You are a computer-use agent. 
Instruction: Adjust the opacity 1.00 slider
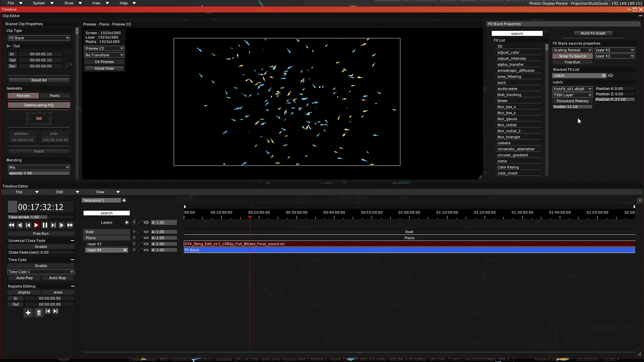pos(39,173)
